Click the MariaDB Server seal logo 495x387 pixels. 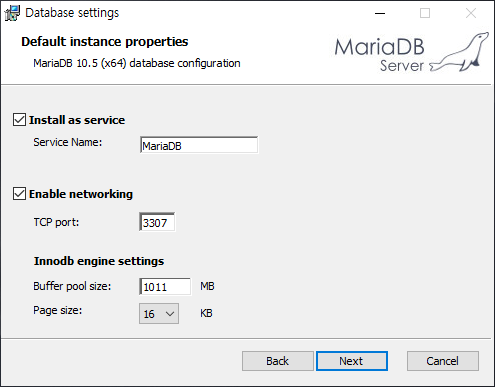(412, 52)
